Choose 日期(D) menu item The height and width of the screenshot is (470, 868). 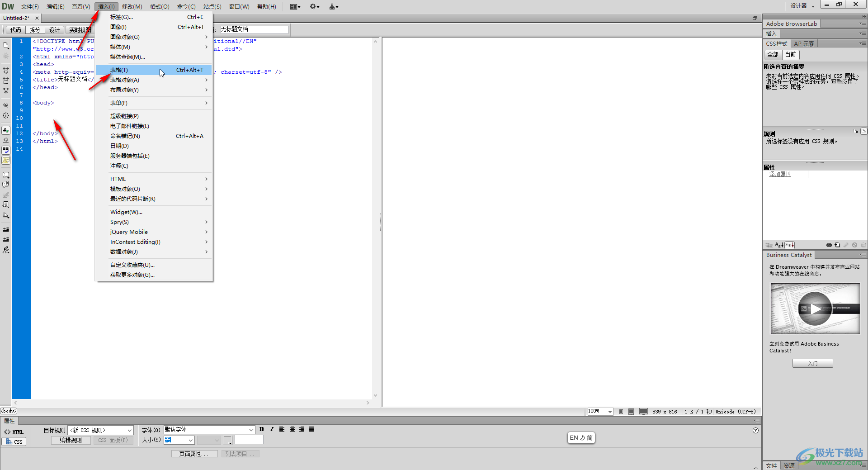pos(154,146)
